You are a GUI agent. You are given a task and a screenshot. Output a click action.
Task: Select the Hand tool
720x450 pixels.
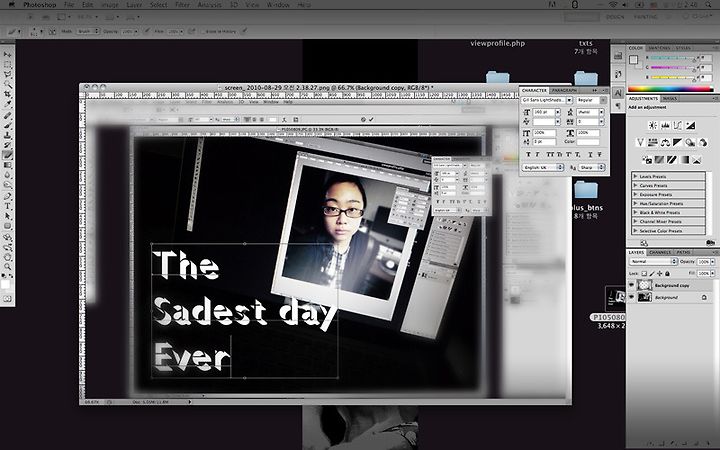8,256
